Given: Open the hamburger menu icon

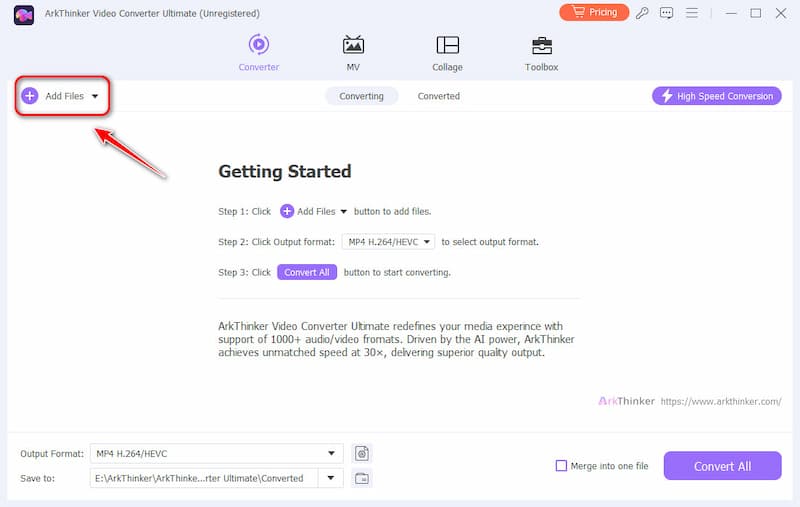Looking at the screenshot, I should click(692, 13).
